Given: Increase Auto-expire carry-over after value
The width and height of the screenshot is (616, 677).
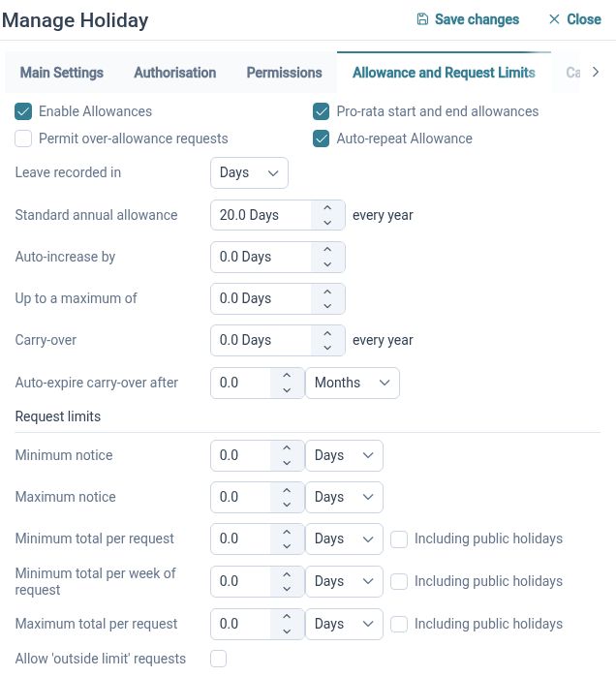Looking at the screenshot, I should [287, 376].
